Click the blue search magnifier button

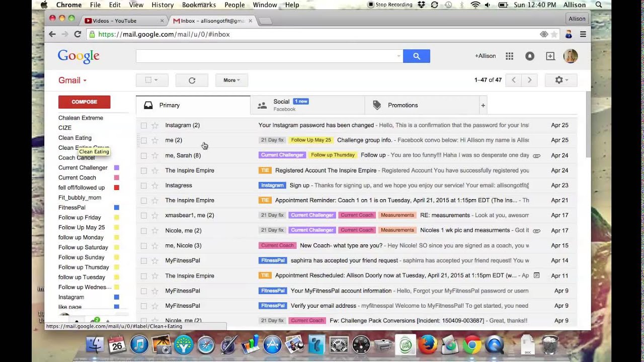(x=416, y=56)
